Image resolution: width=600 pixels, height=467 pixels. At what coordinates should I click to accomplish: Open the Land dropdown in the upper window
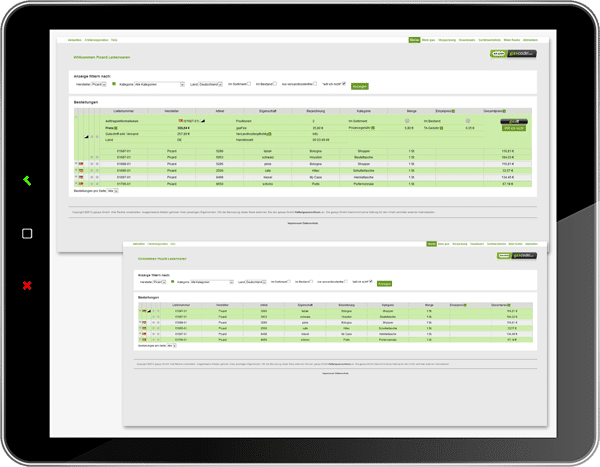pos(210,84)
